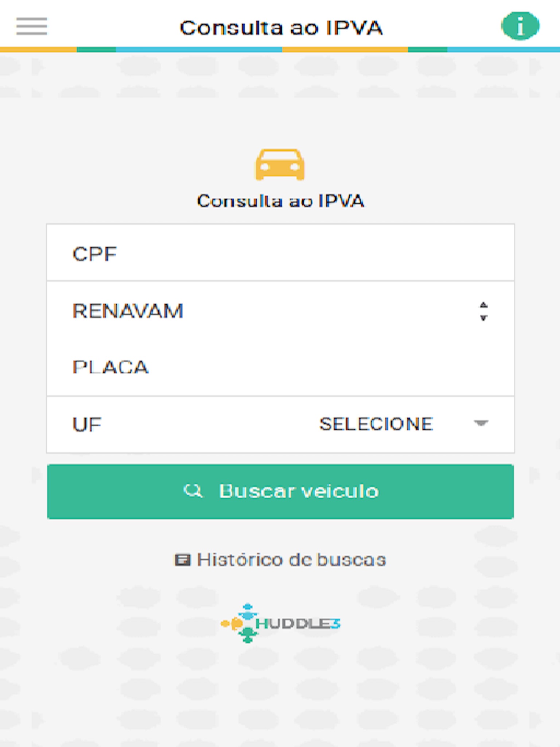Open the SELECIONE state selector

click(376, 424)
